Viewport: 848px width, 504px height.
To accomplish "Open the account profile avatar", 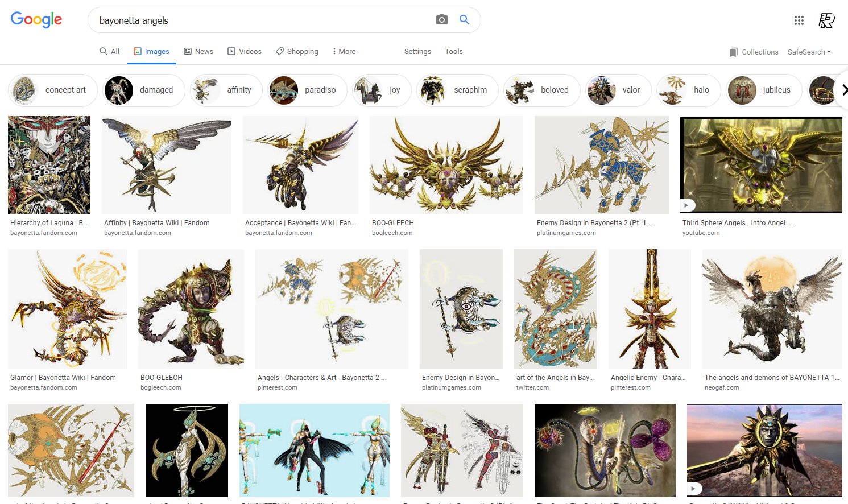I will [x=826, y=20].
